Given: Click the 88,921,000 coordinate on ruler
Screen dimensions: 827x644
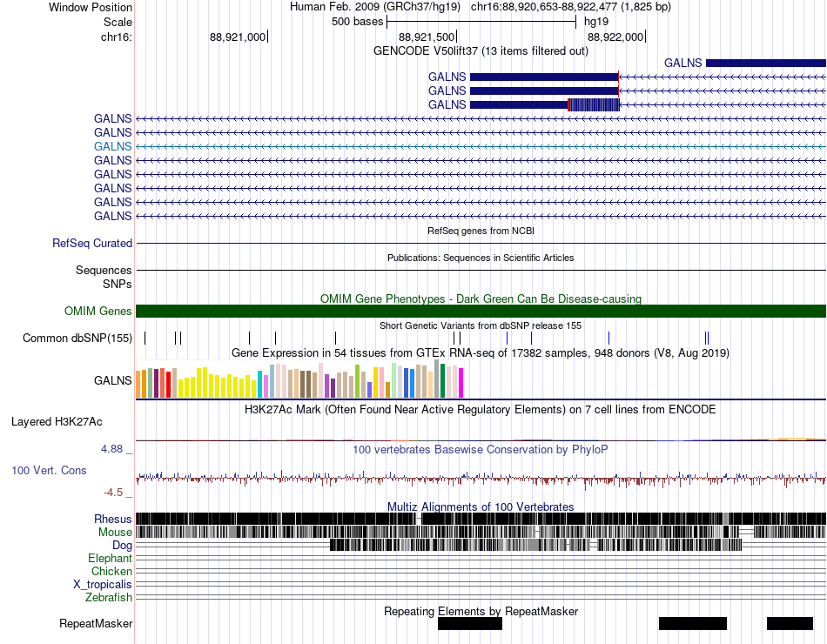Looking at the screenshot, I should point(238,37).
